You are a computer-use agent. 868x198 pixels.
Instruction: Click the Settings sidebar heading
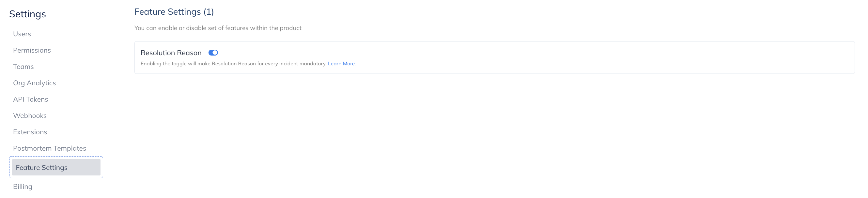[x=27, y=14]
